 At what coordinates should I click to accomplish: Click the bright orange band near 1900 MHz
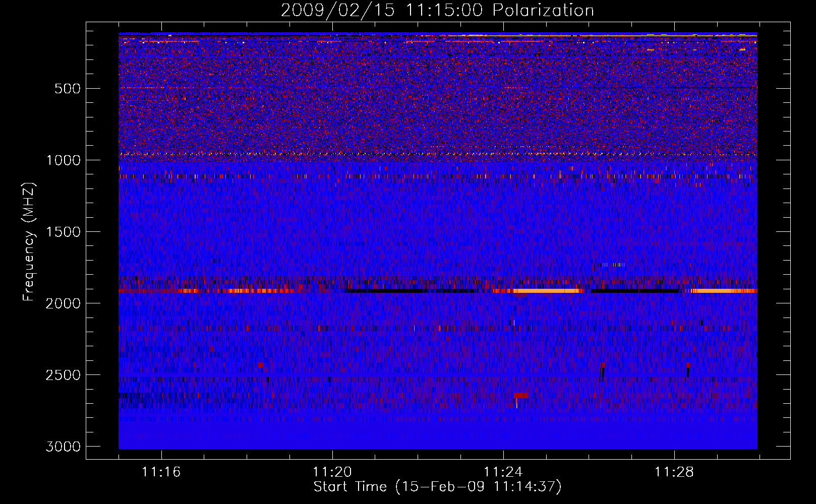[x=547, y=291]
